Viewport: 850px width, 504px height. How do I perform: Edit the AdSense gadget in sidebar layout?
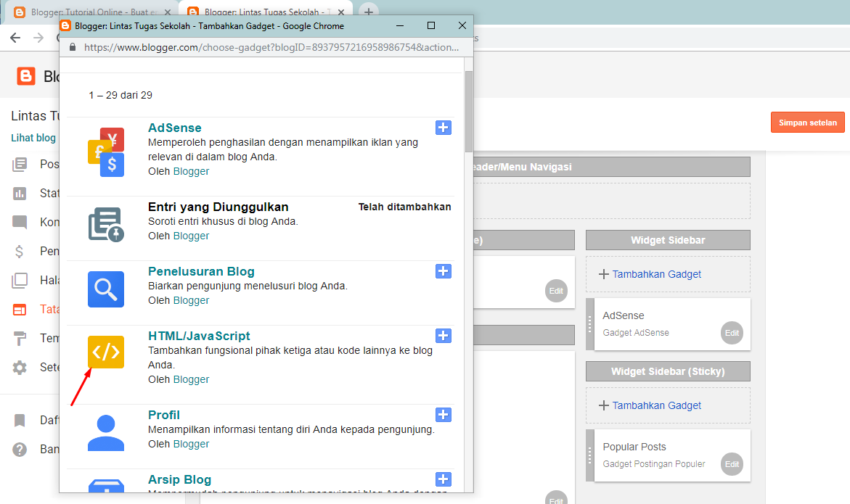pos(732,333)
